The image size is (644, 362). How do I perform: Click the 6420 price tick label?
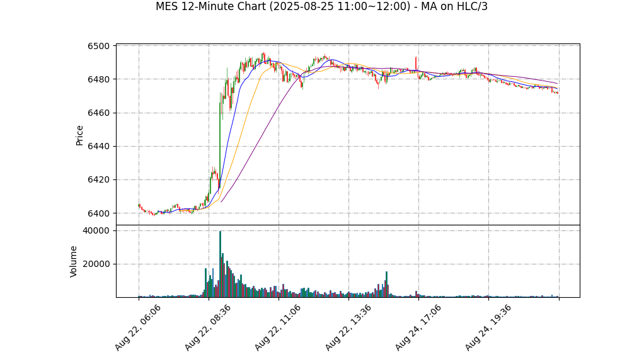(98, 180)
